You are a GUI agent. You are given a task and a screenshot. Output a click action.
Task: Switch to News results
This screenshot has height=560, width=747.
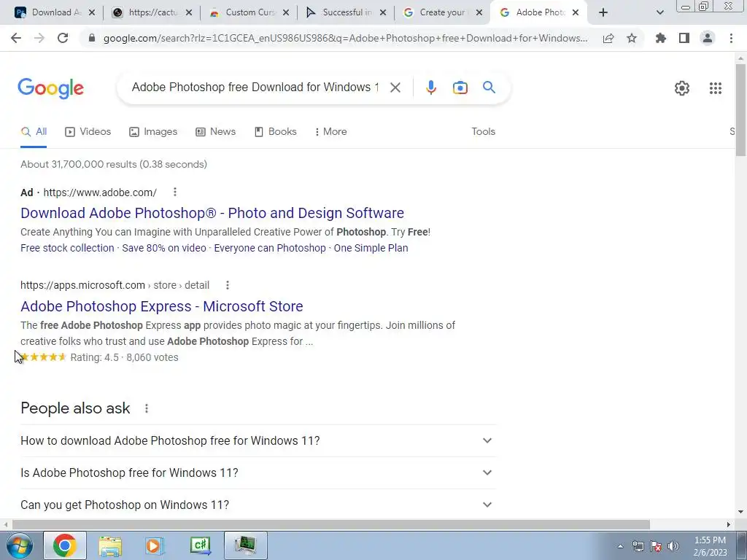pos(215,132)
